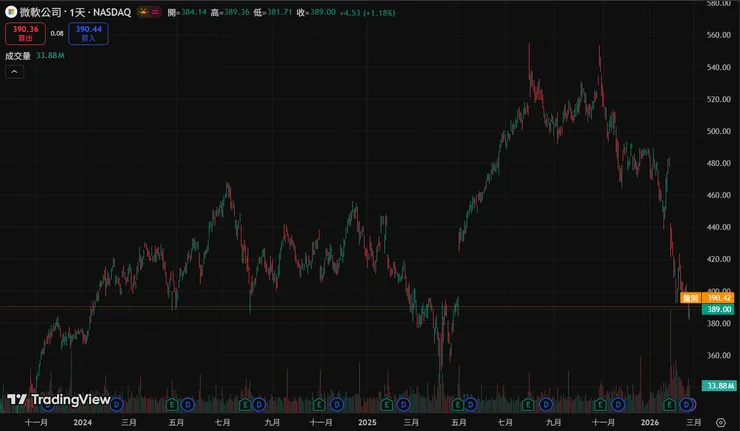The image size is (740, 431).
Task: Click the dividend D marker left of 三月 2025
Action: tap(403, 405)
